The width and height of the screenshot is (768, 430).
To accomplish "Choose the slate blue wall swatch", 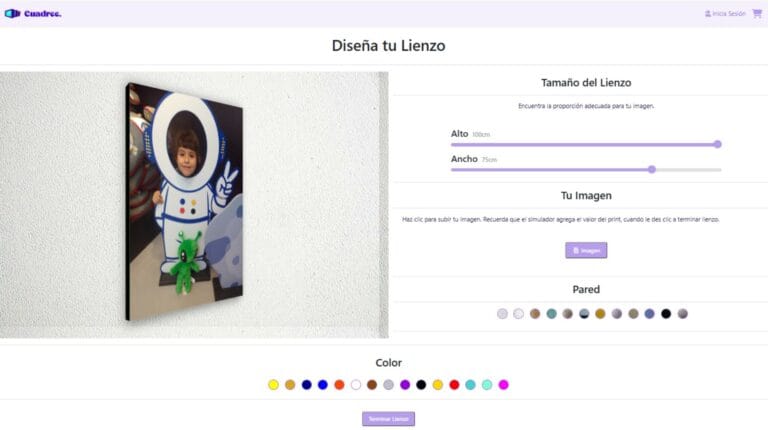I will 649,314.
